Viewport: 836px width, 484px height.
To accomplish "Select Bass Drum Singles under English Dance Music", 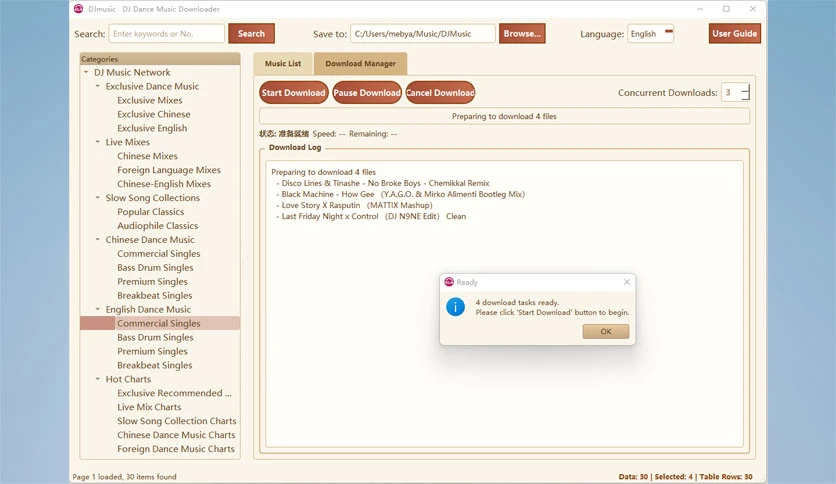I will pos(155,337).
